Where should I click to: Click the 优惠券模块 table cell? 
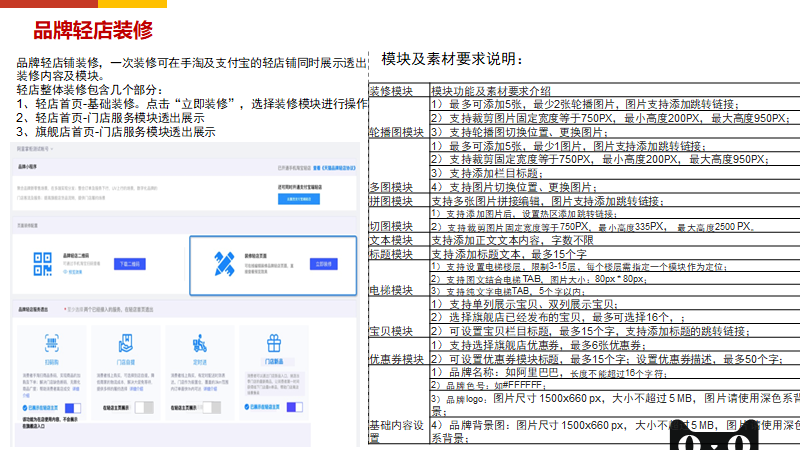[x=399, y=352]
